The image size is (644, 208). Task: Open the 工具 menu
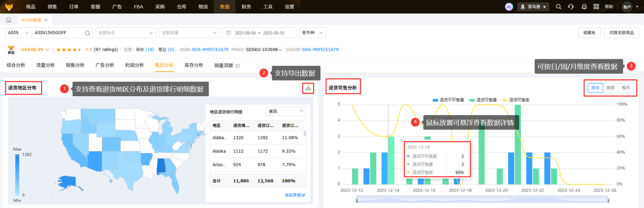(268, 7)
